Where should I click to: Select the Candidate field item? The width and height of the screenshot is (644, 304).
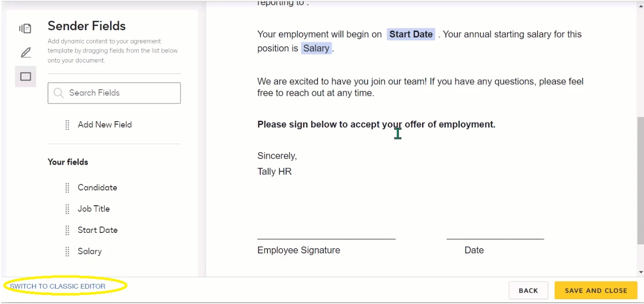pos(97,188)
